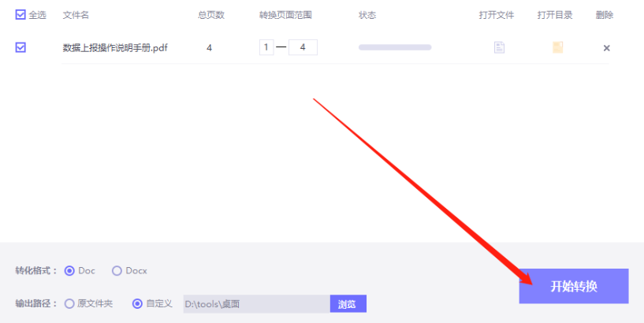This screenshot has width=644, height=323.
Task: Select file name 数据上报操作说明手册.pdf
Action: (115, 48)
